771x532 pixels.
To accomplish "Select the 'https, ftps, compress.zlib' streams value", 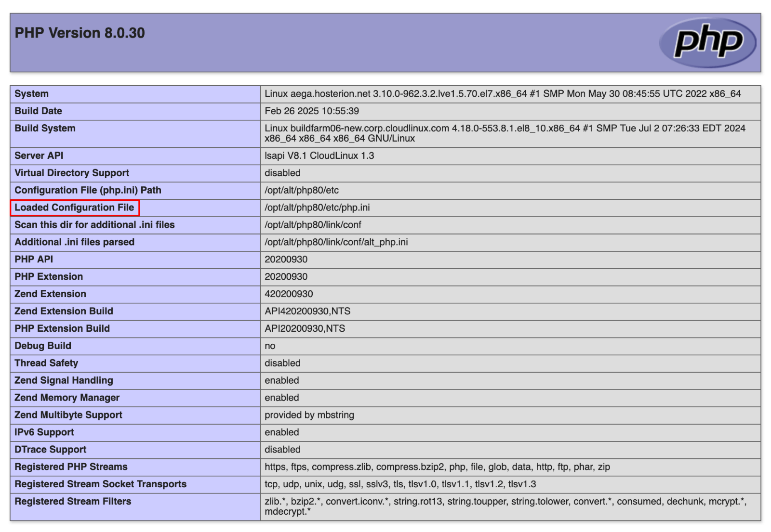I will (x=438, y=467).
